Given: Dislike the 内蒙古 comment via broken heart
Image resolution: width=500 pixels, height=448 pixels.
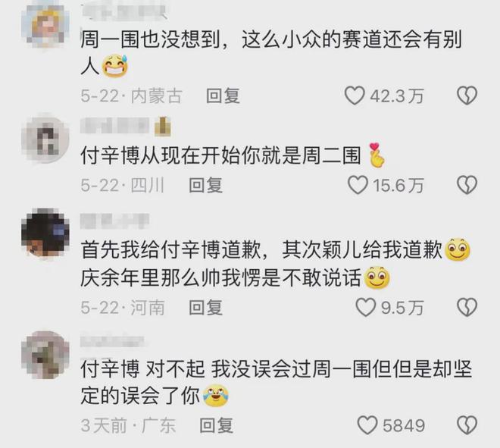Looking at the screenshot, I should point(467,96).
